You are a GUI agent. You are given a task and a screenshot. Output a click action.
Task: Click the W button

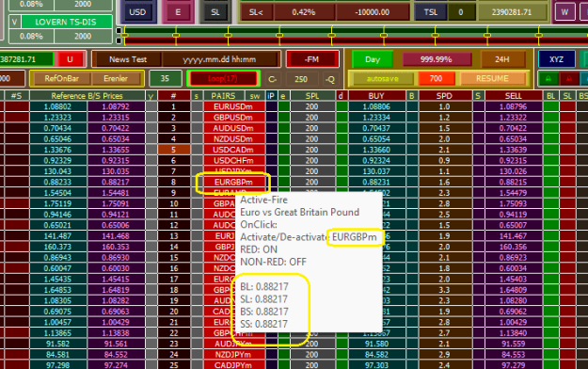[564, 12]
